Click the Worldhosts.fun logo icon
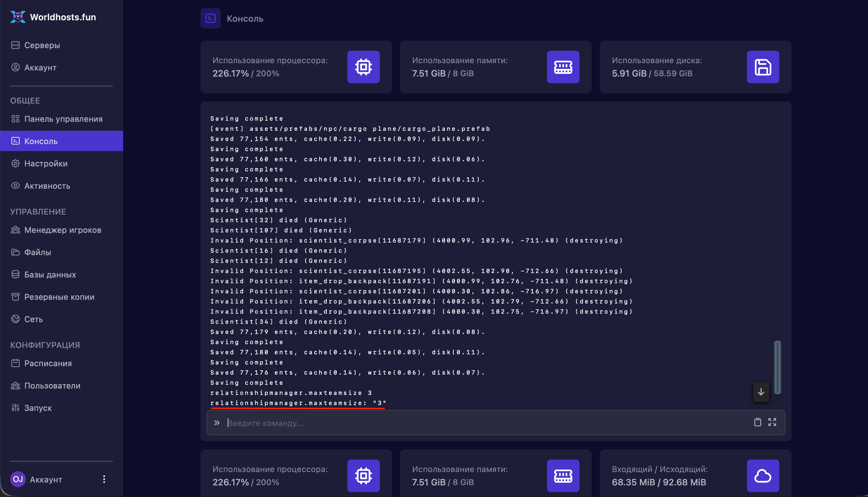Image resolution: width=868 pixels, height=497 pixels. (18, 17)
